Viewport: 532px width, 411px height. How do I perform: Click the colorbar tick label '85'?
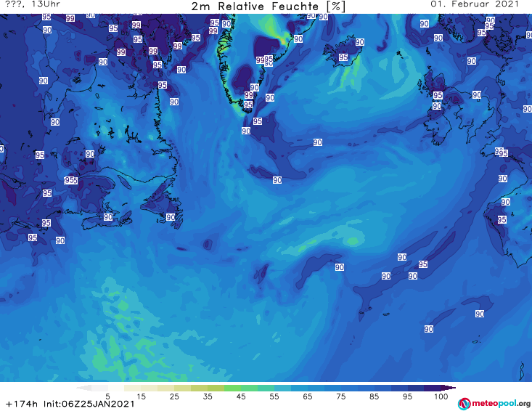[x=374, y=396]
